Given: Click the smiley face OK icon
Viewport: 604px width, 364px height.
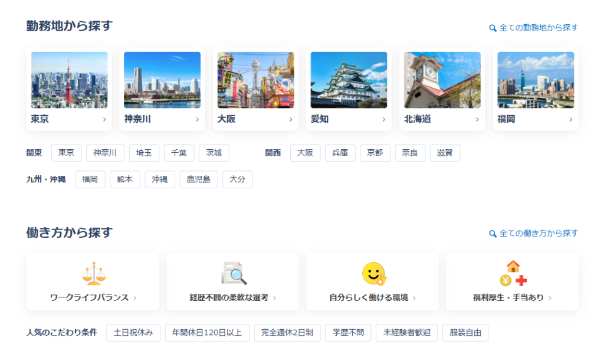Looking at the screenshot, I should click(x=374, y=274).
